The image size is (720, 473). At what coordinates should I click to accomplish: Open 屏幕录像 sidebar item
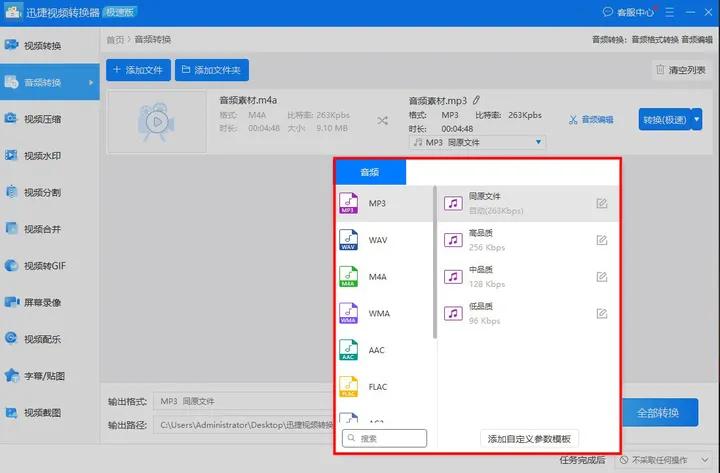point(50,302)
